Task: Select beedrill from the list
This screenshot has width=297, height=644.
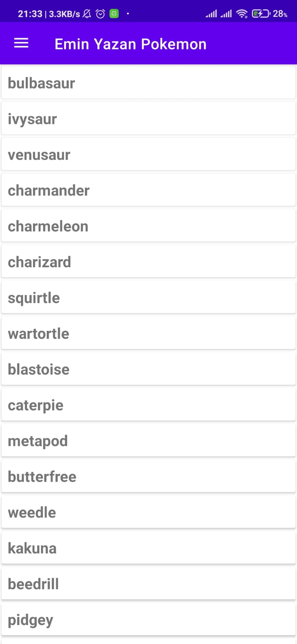Action: (x=148, y=584)
